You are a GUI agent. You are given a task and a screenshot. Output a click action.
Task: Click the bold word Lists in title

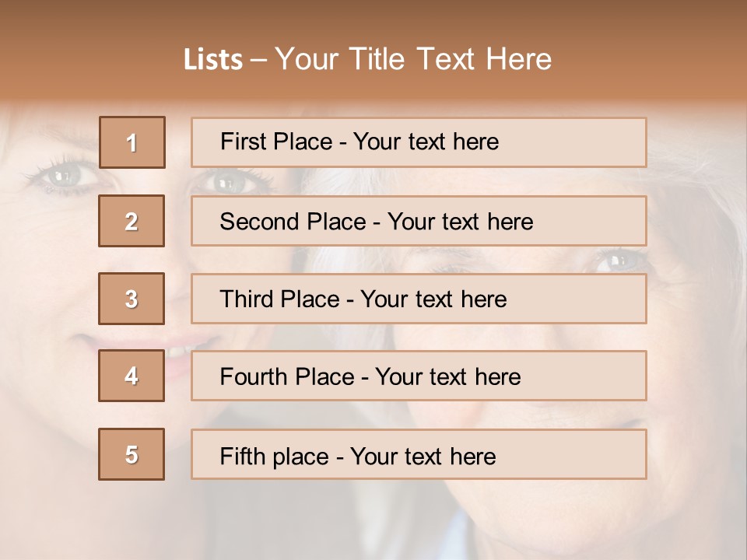212,60
